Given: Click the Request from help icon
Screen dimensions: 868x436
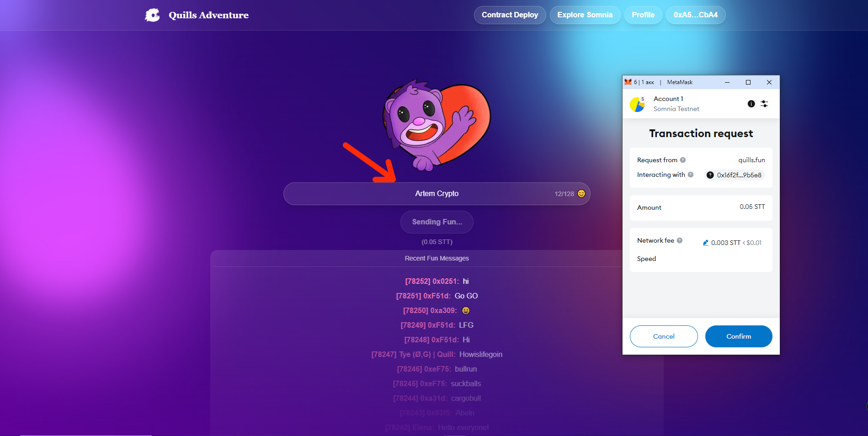Looking at the screenshot, I should (683, 160).
